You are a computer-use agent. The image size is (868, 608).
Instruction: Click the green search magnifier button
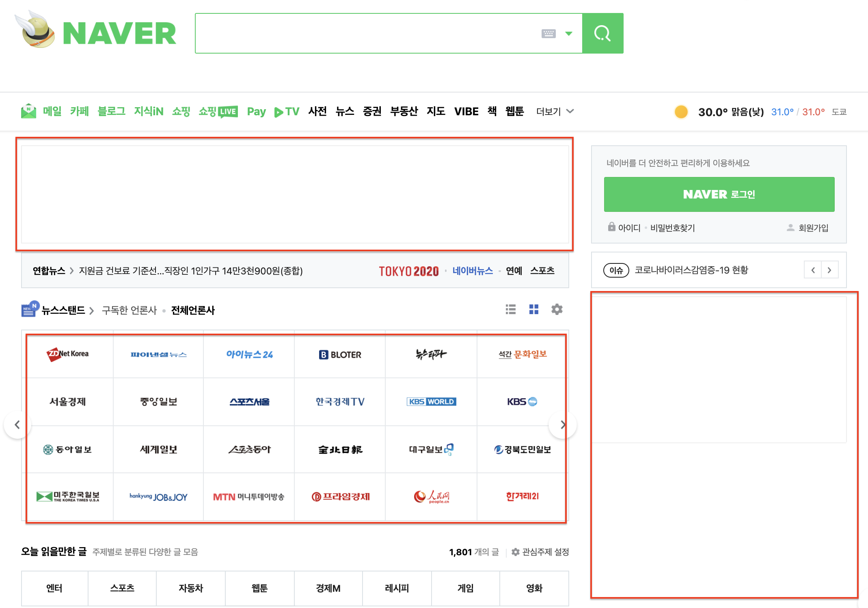click(602, 33)
